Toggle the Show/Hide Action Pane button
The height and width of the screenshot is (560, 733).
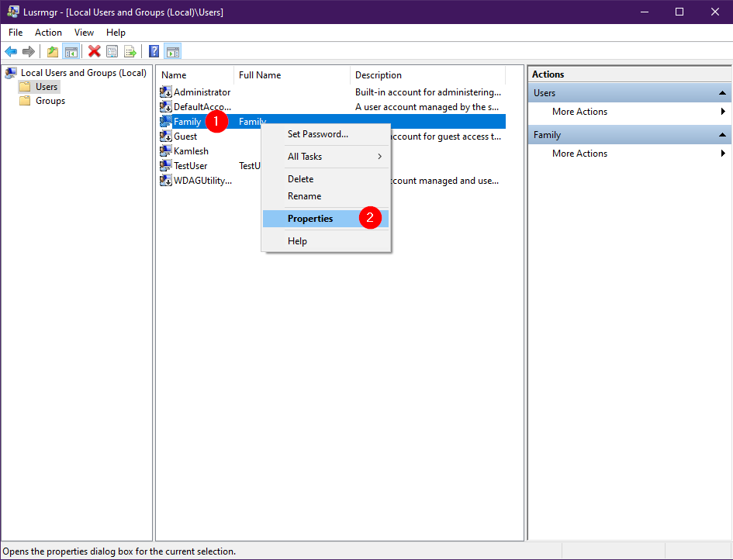[x=172, y=52]
